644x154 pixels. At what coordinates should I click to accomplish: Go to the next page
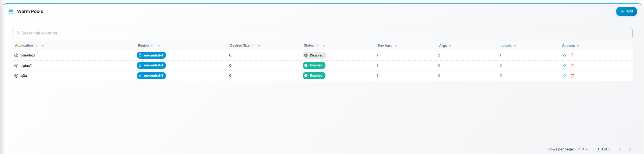point(630,149)
